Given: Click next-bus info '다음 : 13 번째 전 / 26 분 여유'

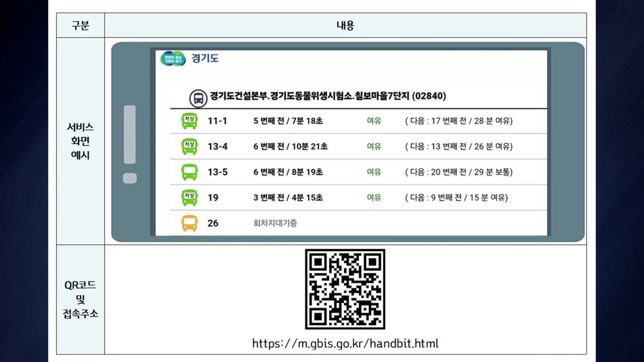Looking at the screenshot, I should point(459,147).
